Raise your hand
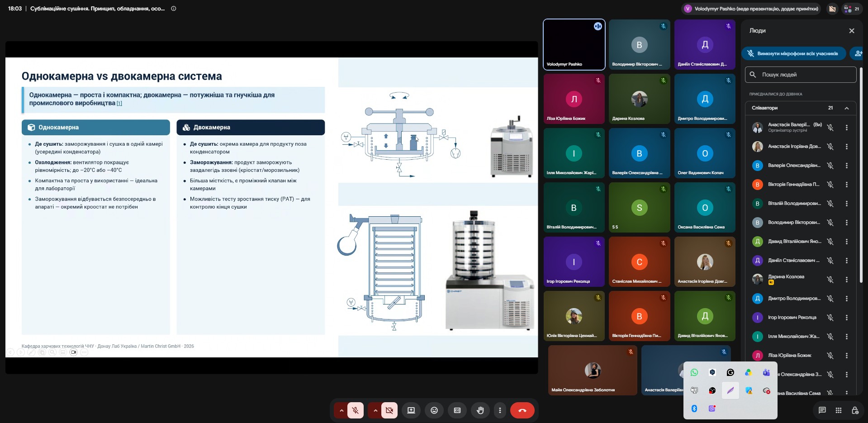The width and height of the screenshot is (868, 423). pos(480,410)
